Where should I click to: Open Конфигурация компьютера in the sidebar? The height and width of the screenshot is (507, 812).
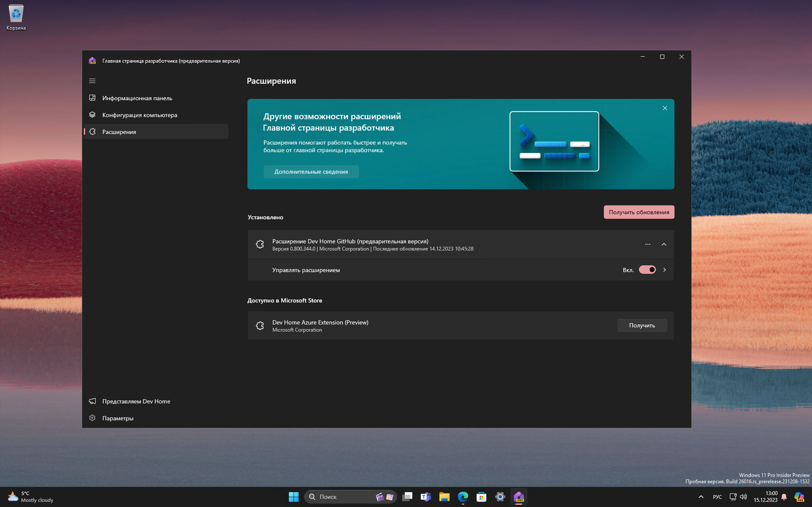pos(156,115)
